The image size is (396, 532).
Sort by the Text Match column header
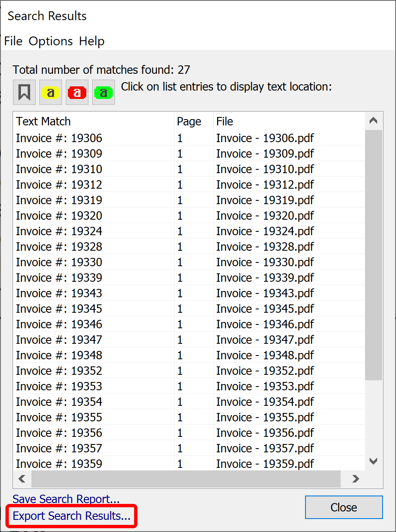43,121
